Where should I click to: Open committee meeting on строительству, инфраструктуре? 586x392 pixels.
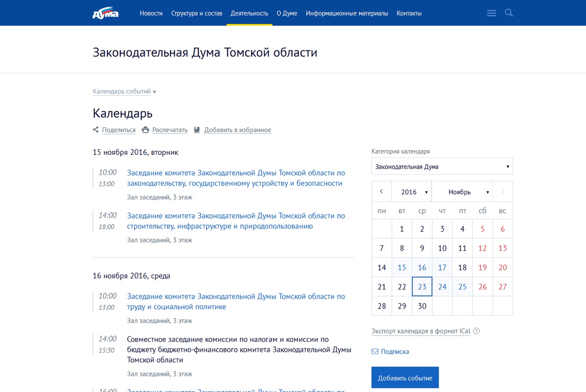236,221
